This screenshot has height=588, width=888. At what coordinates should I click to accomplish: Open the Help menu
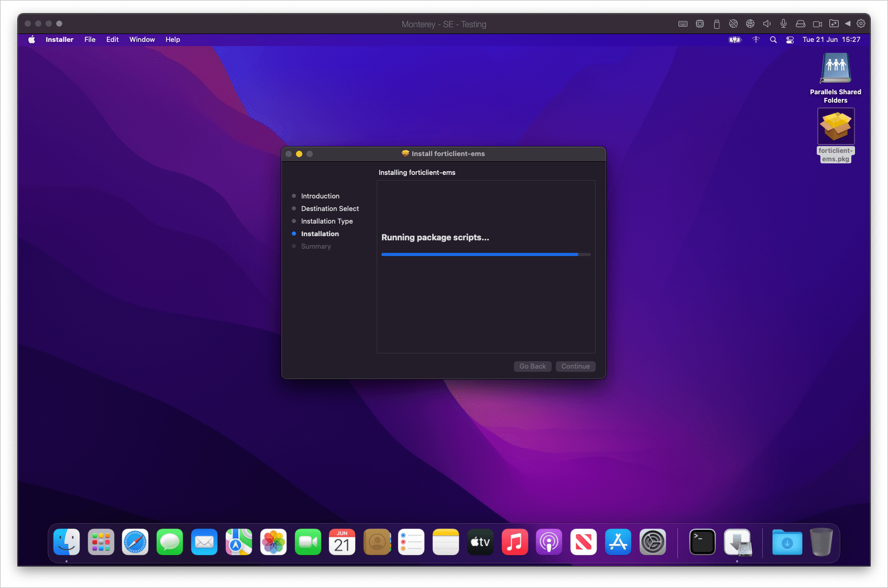(173, 40)
